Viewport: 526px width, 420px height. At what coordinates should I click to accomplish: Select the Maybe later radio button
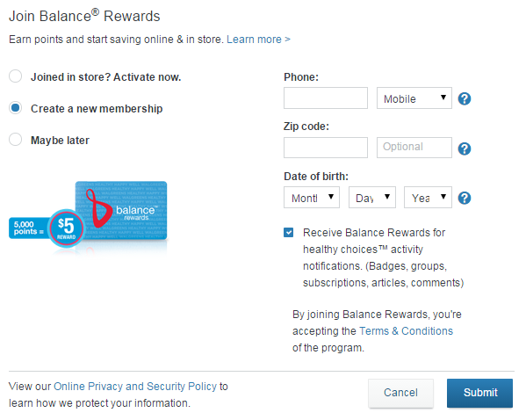coord(16,140)
